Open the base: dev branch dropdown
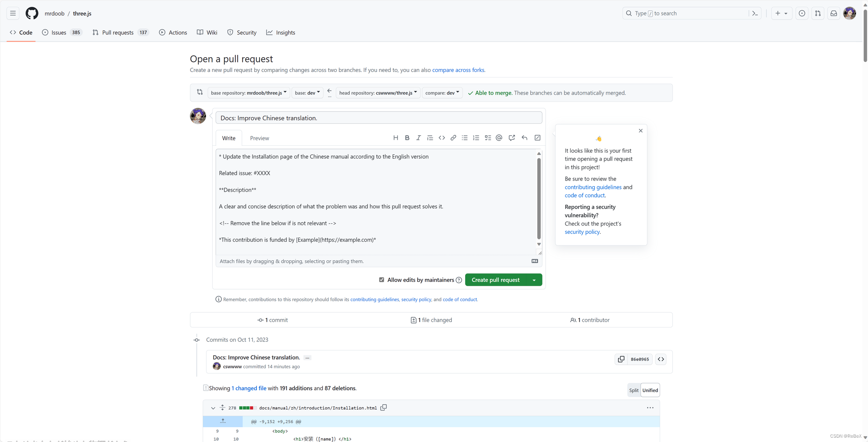Screen dimensions: 868x442 [307, 93]
